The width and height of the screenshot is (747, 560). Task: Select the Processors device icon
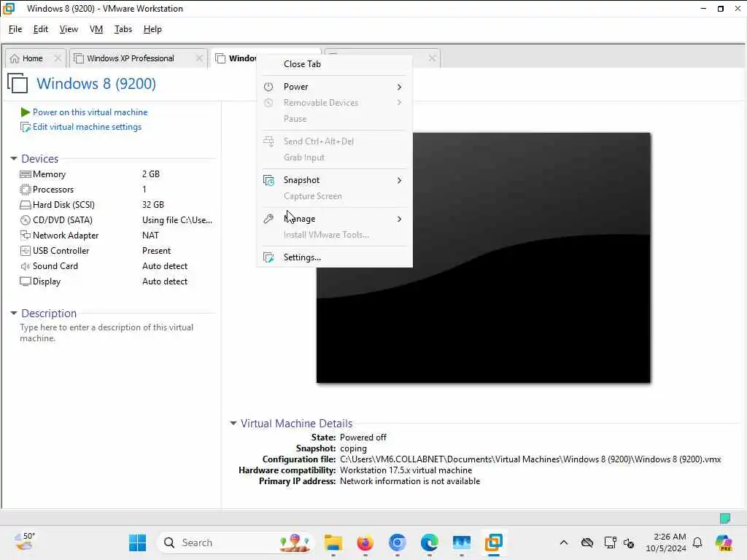(26, 190)
